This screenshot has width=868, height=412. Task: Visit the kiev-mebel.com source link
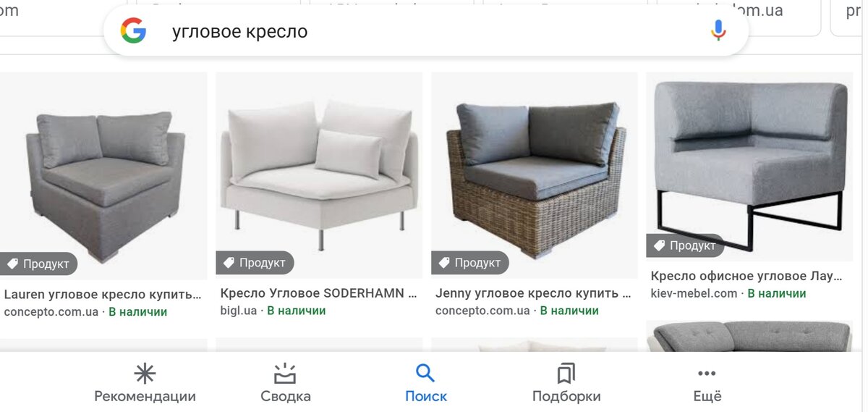pos(694,293)
